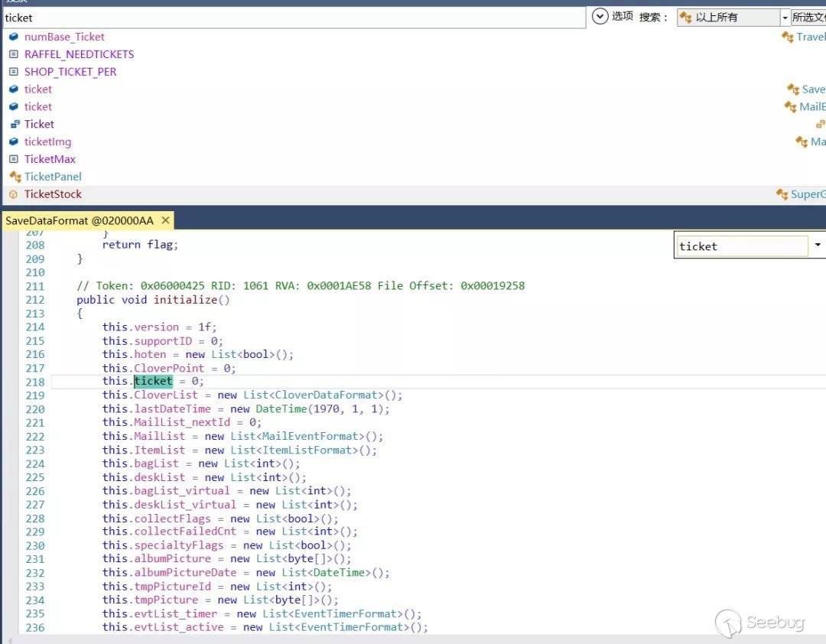Viewport: 826px width, 644px height.
Task: Open the 以上所有 search type dropdown
Action: click(x=784, y=18)
